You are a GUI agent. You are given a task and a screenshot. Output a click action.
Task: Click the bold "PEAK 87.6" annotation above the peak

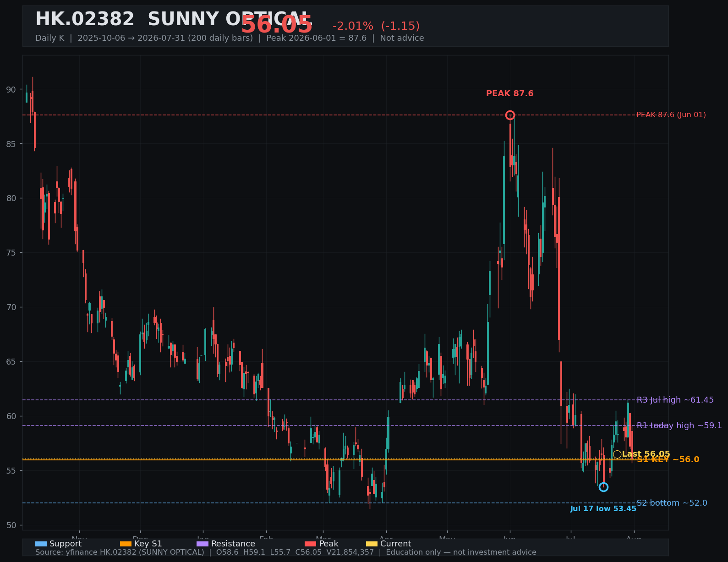coord(510,93)
